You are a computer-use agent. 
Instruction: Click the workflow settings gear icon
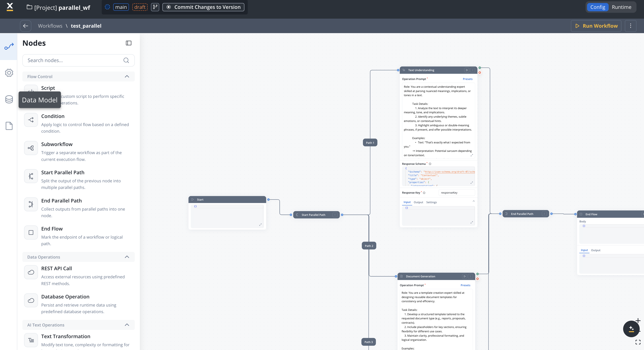coord(9,73)
